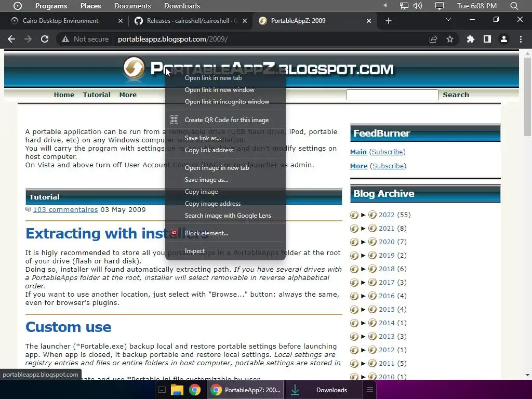
Task: Click the volume speaker tray icon
Action: point(418,6)
